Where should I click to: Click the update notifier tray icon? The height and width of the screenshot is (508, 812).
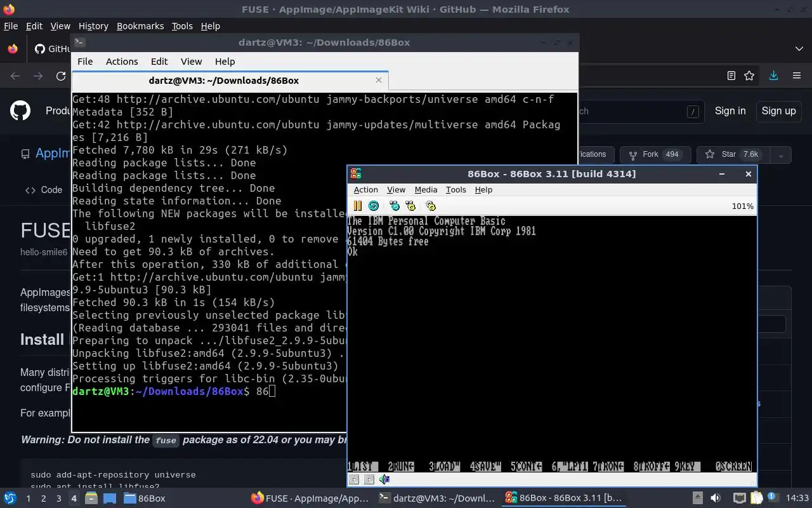point(773,498)
